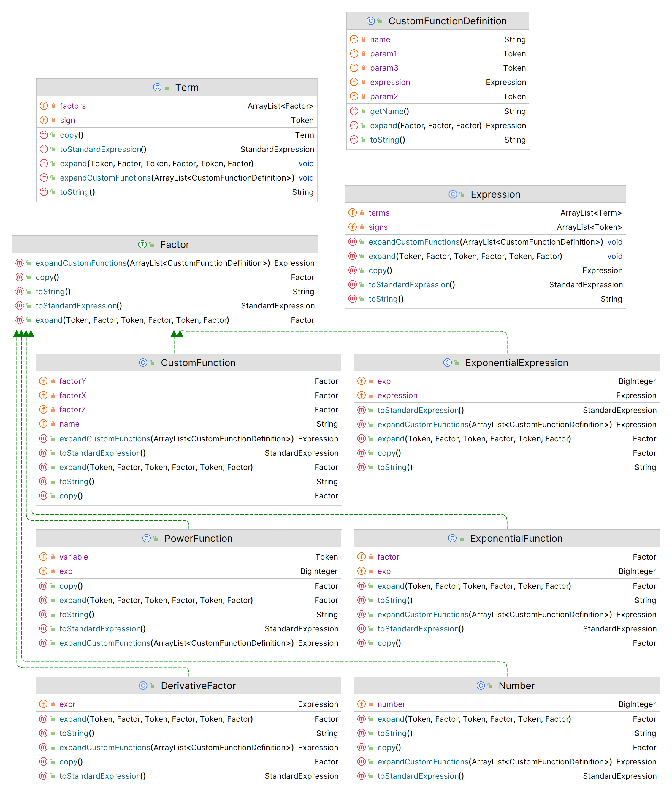Click the green inheritance arrowhead above CustomFunction
This screenshot has height=798, width=672.
175,334
